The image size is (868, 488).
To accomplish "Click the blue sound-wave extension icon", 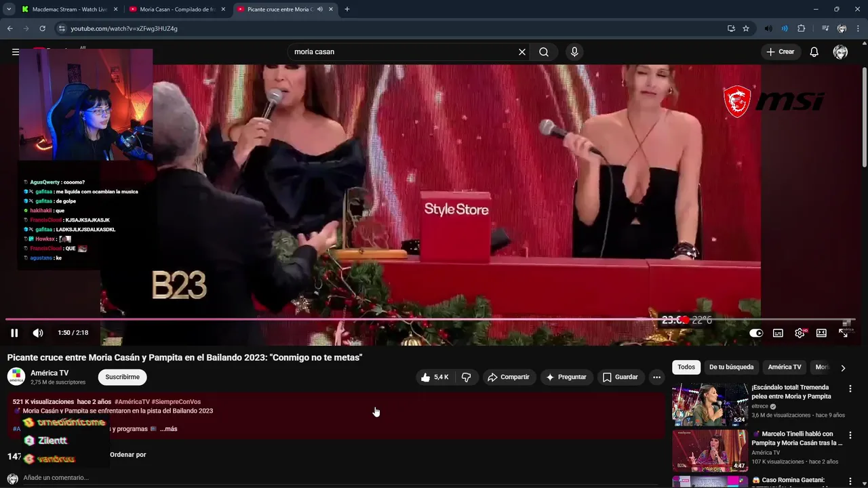I will [x=785, y=28].
